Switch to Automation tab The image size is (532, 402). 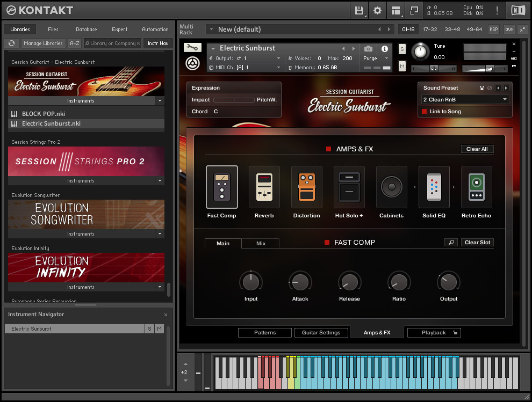[x=155, y=30]
